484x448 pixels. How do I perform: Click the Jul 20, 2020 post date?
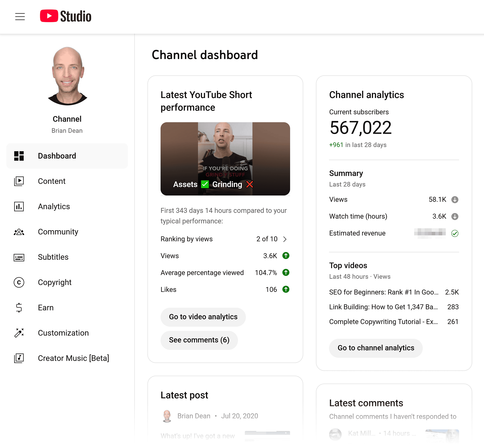239,416
